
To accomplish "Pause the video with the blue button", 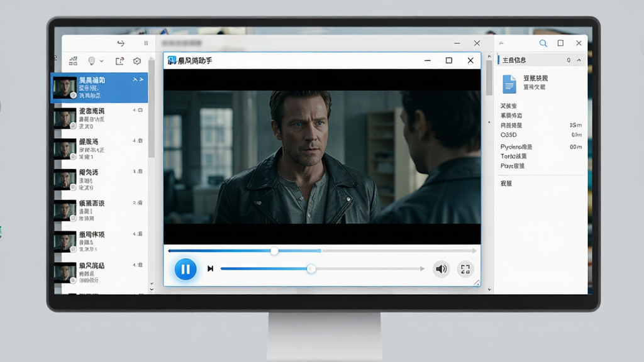I will coord(186,269).
